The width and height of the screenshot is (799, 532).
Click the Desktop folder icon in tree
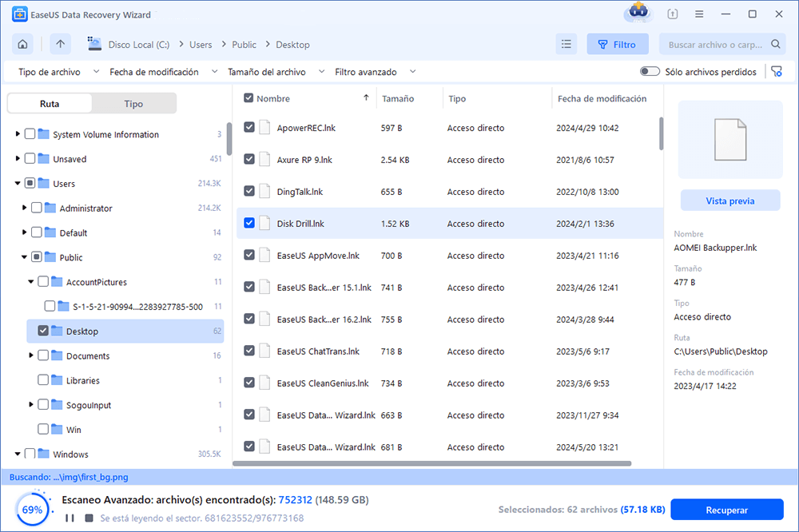(x=57, y=332)
